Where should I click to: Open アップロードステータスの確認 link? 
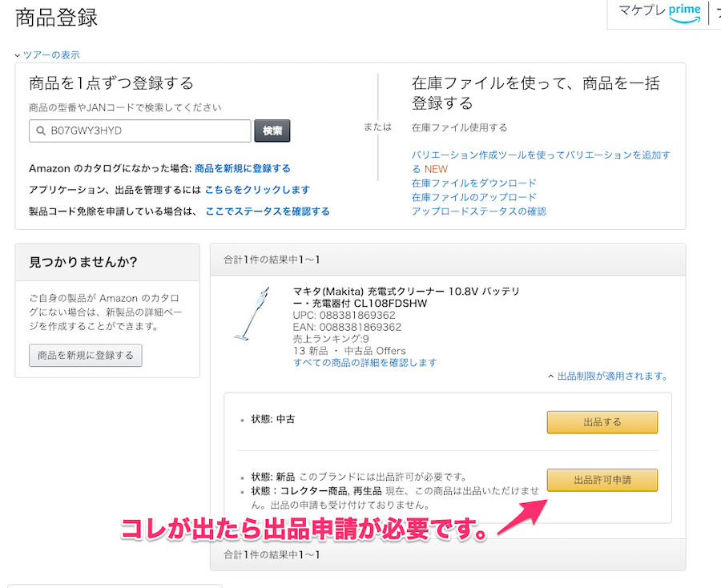479,211
